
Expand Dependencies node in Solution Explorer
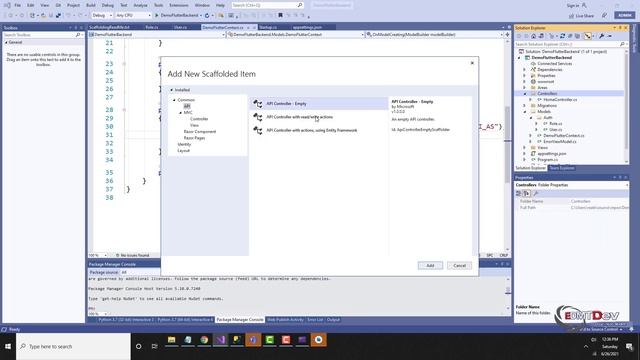525,70
